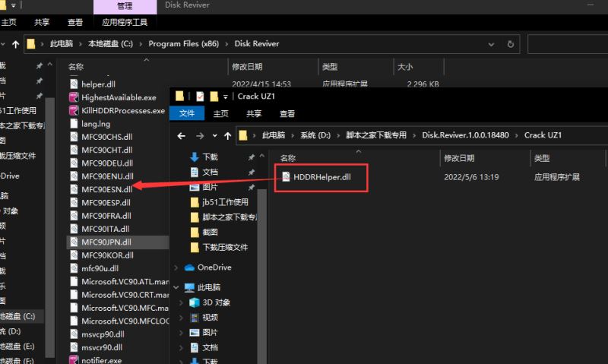Open 下载 quick access folder in Crack UZ1 sidebar
Image resolution: width=608 pixels, height=364 pixels.
point(210,157)
